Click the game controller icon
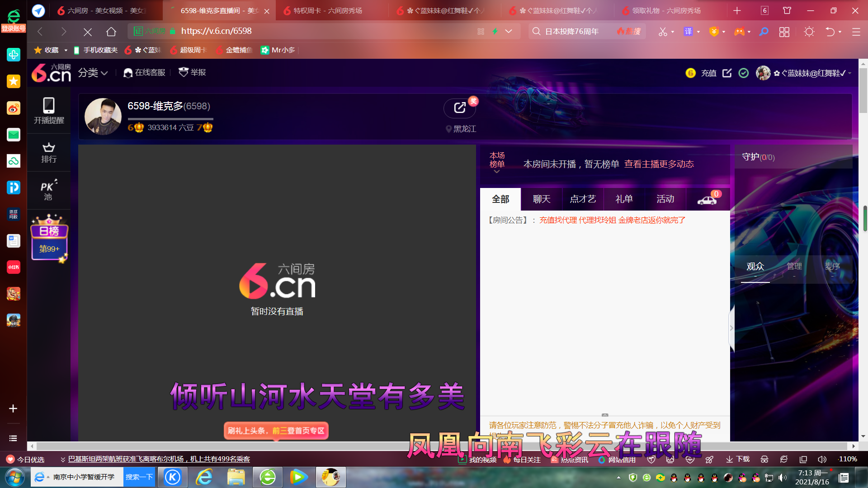Viewport: 868px width, 488px height. click(x=739, y=32)
